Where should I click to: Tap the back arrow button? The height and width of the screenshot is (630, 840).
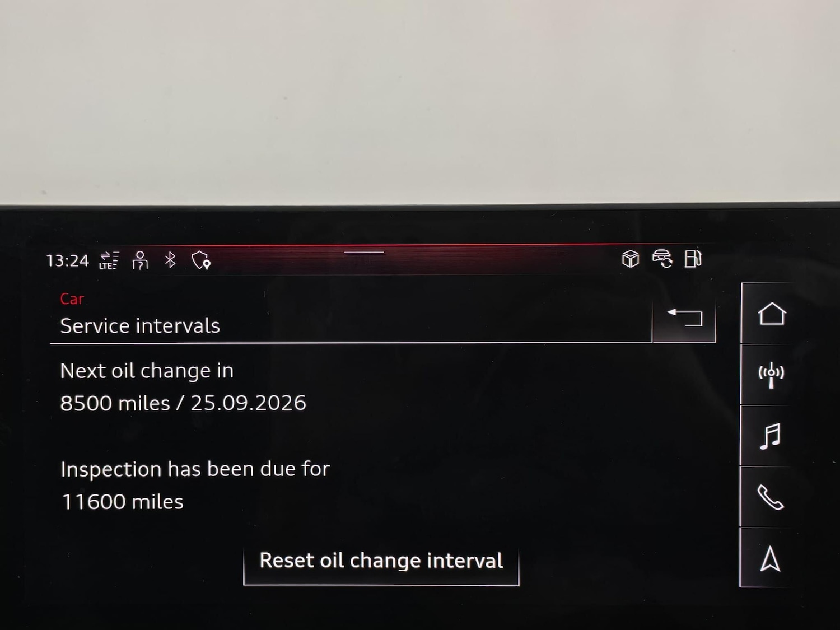[x=684, y=319]
